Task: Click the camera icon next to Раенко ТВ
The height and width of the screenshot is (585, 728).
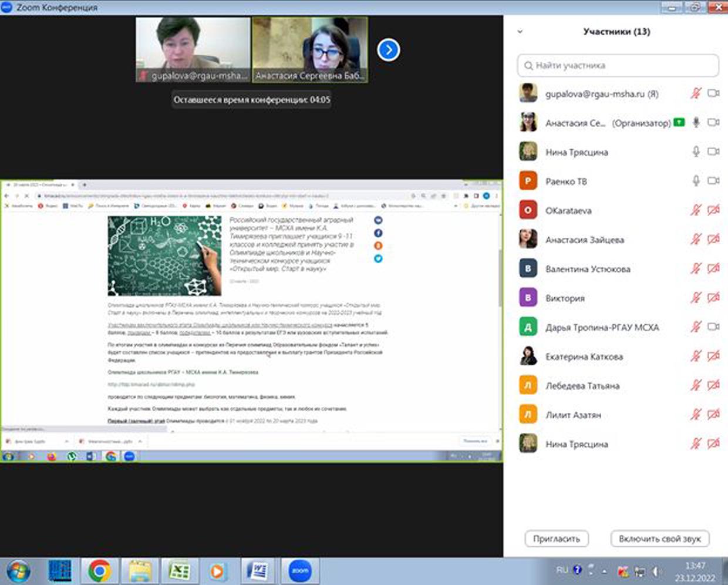Action: (x=713, y=181)
